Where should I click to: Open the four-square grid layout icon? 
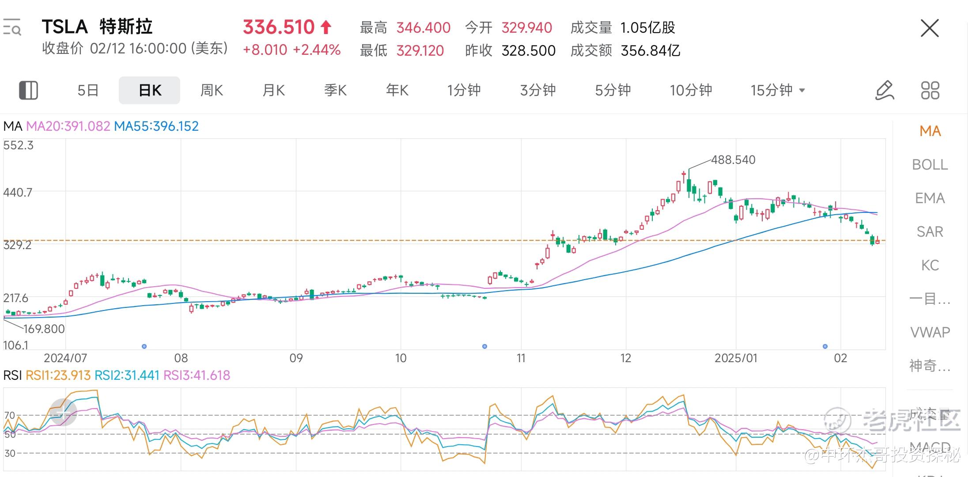[x=930, y=90]
